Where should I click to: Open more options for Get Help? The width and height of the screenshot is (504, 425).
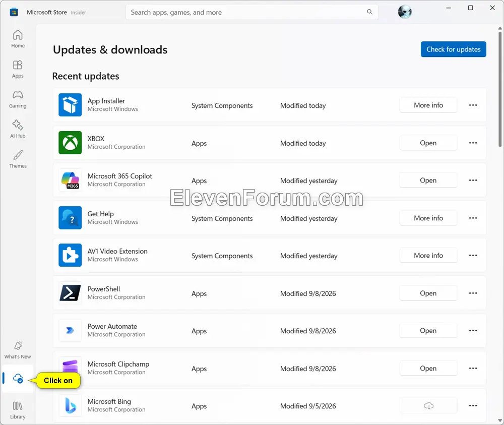tap(473, 218)
